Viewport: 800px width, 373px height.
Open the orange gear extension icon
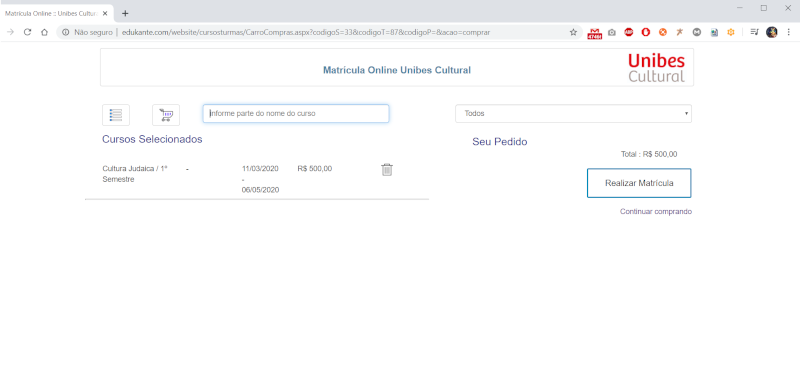point(731,32)
